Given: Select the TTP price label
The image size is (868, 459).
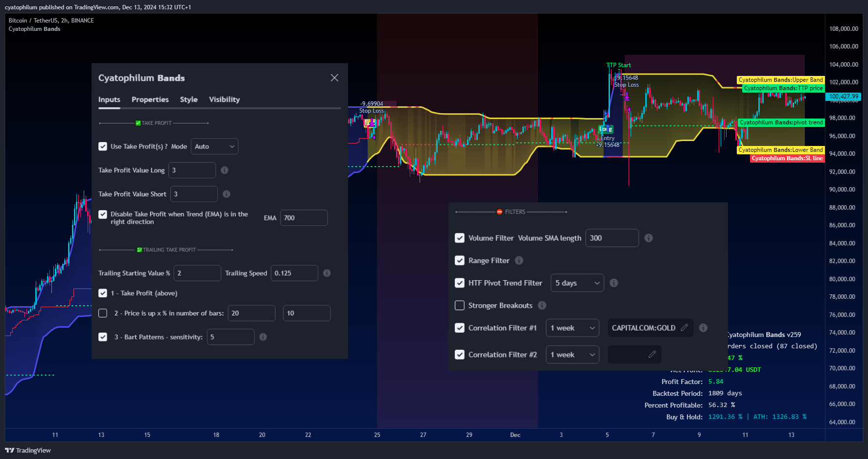Looking at the screenshot, I should (x=783, y=88).
